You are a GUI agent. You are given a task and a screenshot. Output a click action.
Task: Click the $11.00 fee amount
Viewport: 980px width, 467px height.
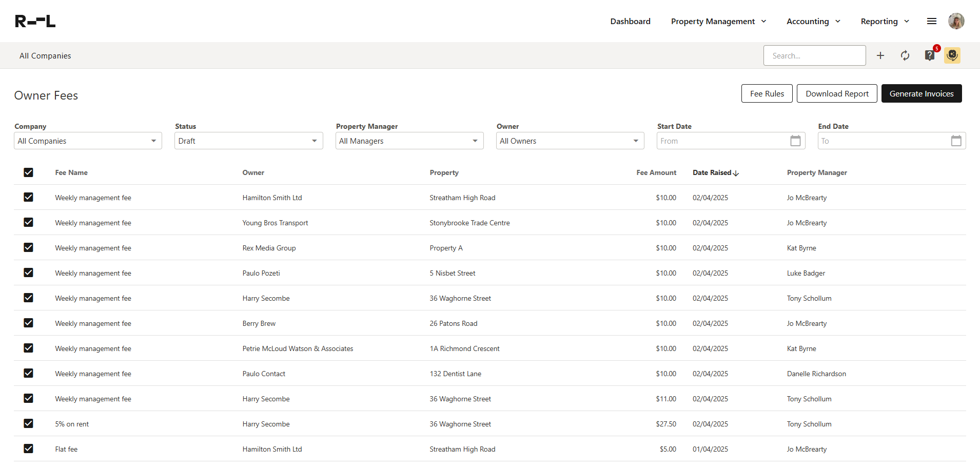pos(666,399)
